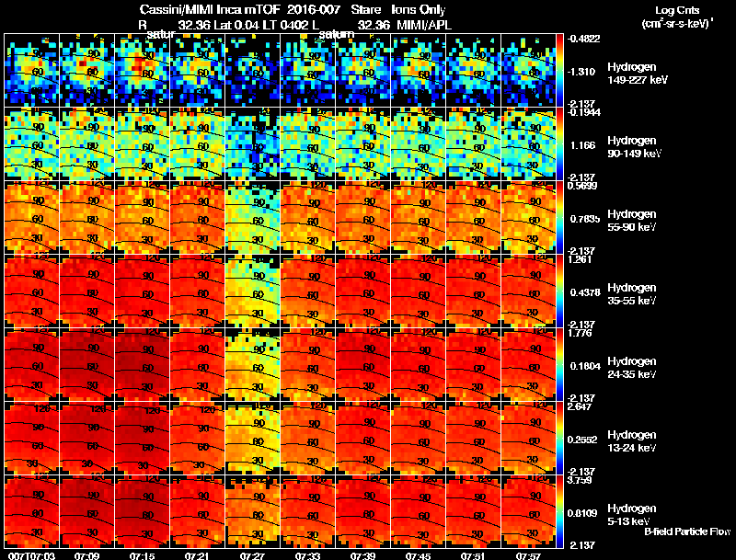Click the 07:57 panel in Hydrogen 90-149 keV row

click(528, 143)
